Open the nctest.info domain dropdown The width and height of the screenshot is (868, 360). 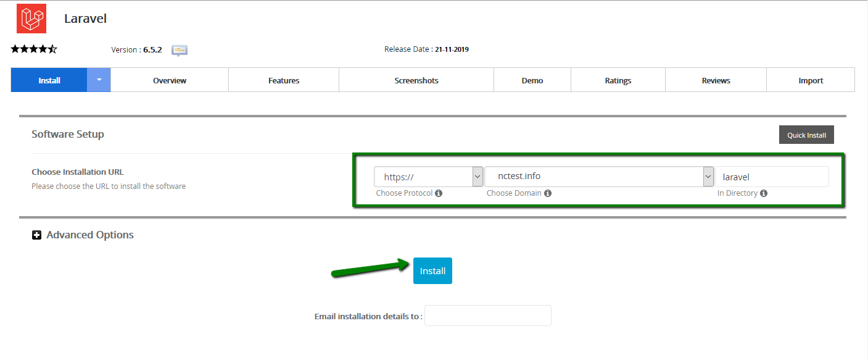[x=599, y=177]
